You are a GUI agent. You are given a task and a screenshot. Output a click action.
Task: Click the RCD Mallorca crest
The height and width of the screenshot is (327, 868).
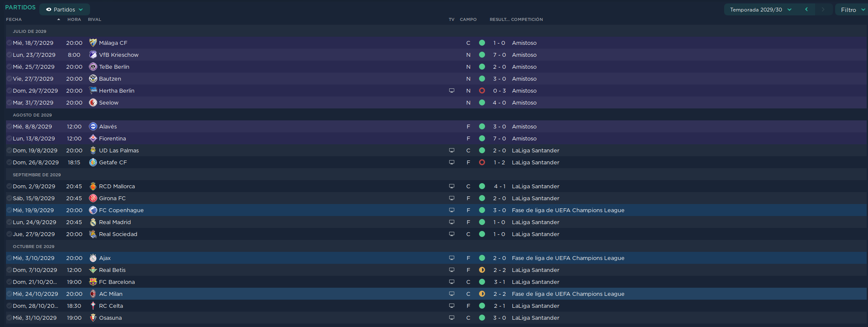(93, 186)
